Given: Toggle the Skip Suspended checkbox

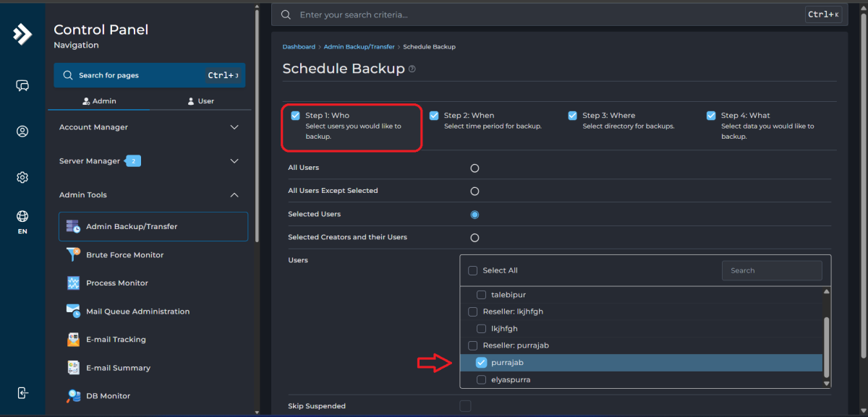Looking at the screenshot, I should pyautogui.click(x=465, y=406).
